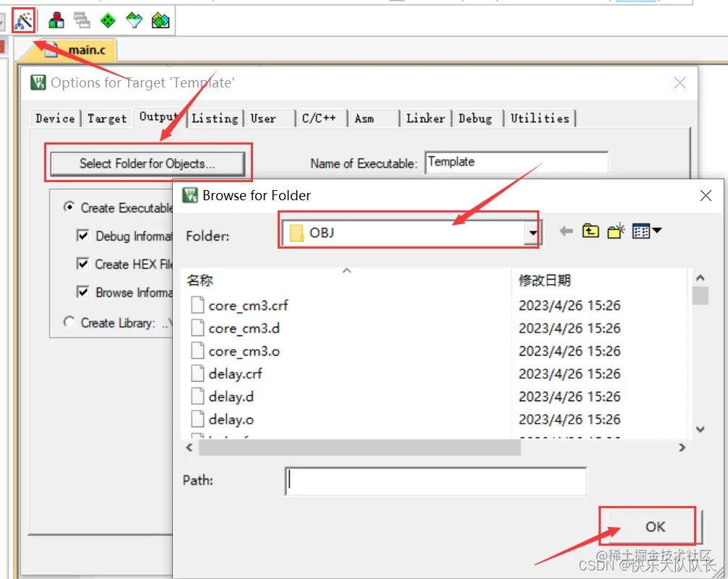
Task: Select file delay.d
Action: coord(231,396)
